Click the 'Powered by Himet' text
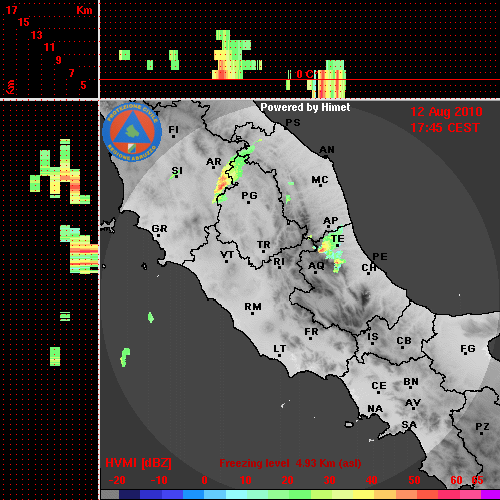The width and height of the screenshot is (500, 500). 305,107
